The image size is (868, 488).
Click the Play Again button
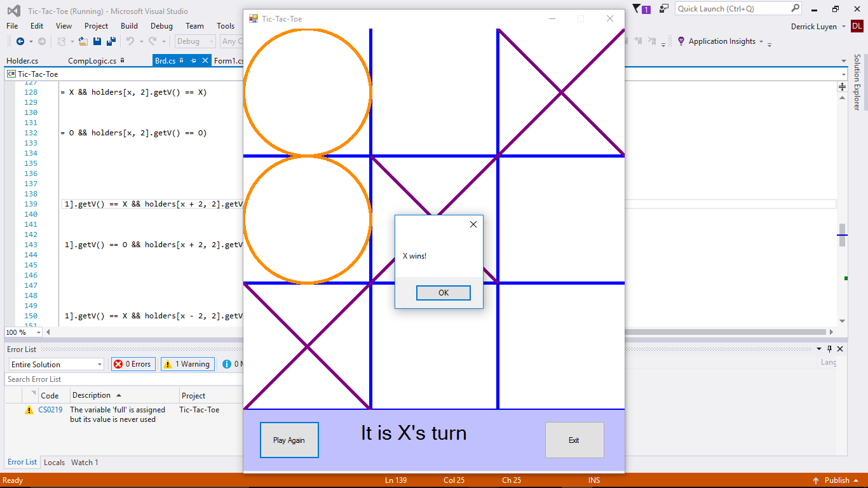pyautogui.click(x=289, y=440)
